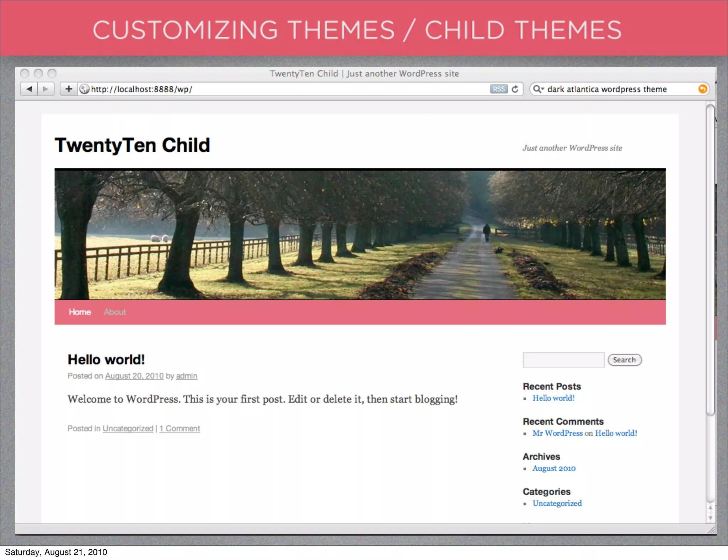728x560 pixels.
Task: Click the Categories sidebar heading
Action: (x=546, y=492)
